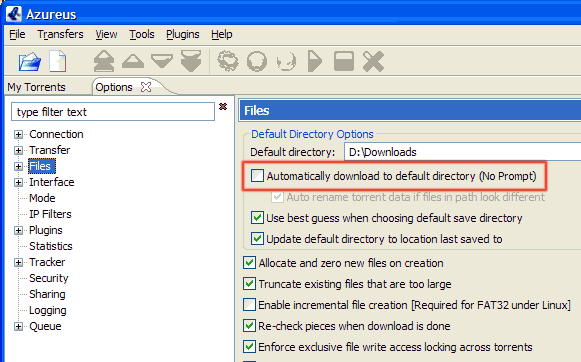The width and height of the screenshot is (581, 362).
Task: Select Plugins label in options tree
Action: 46,230
